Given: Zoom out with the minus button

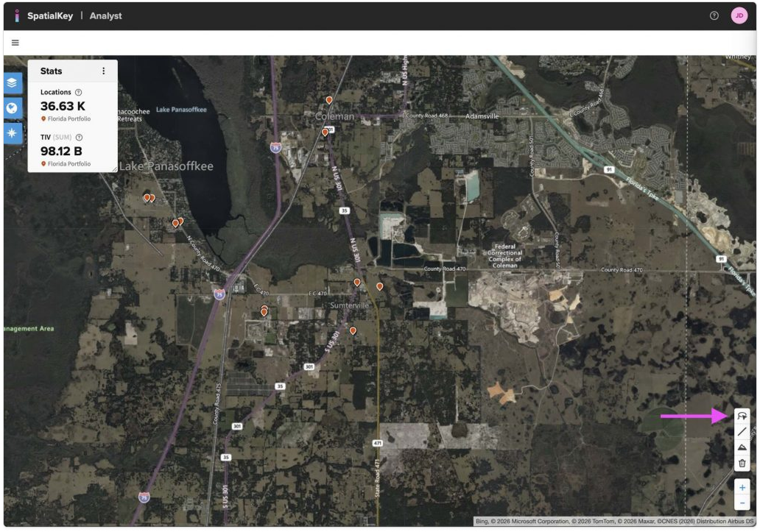Looking at the screenshot, I should click(x=742, y=503).
